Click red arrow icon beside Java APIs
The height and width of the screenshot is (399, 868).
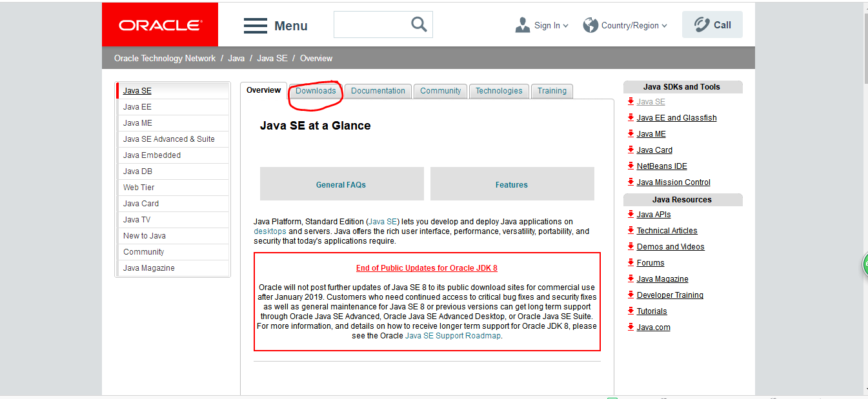[x=631, y=214]
